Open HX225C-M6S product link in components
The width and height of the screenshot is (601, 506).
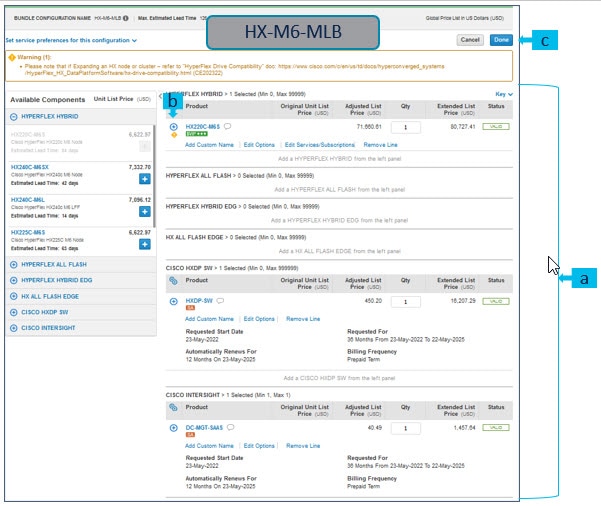tap(28, 232)
